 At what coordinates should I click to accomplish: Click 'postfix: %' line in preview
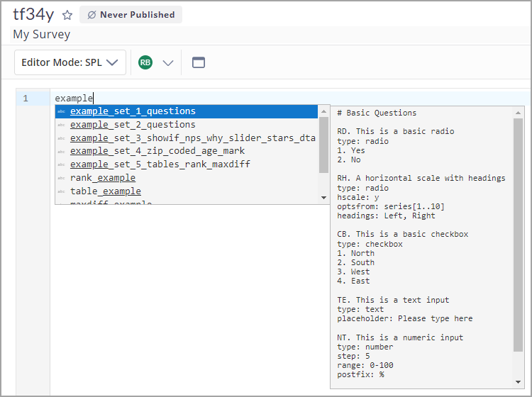[x=360, y=374]
